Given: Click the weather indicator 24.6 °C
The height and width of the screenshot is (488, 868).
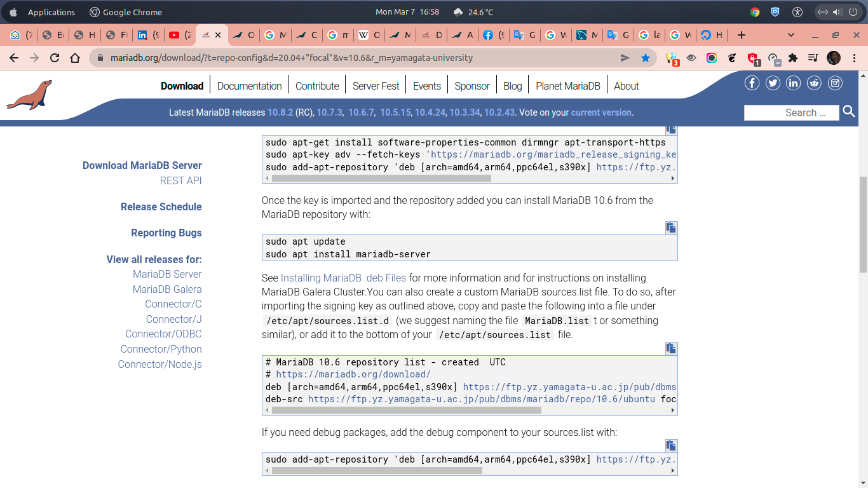Looking at the screenshot, I should point(473,12).
